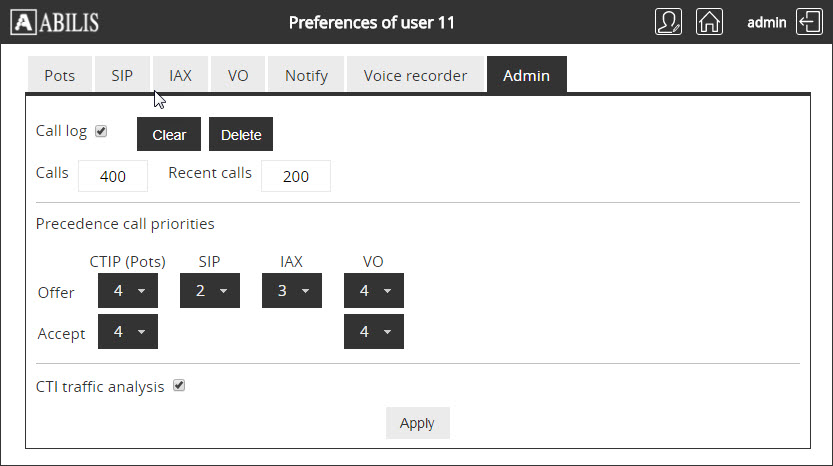Screen dimensions: 833x466
Task: Go to home via house icon
Action: pyautogui.click(x=709, y=22)
